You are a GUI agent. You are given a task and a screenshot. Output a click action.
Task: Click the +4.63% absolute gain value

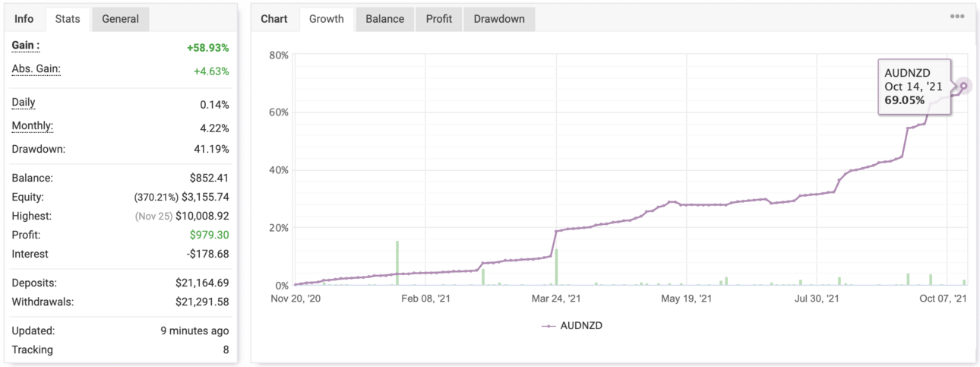coord(211,71)
